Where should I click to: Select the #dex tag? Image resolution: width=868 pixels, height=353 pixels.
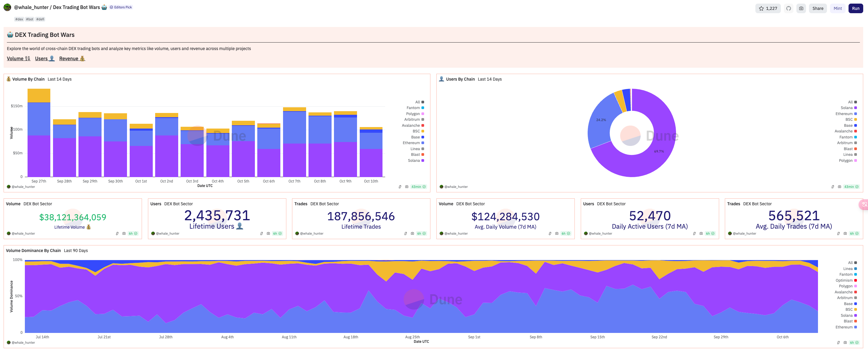tap(19, 19)
